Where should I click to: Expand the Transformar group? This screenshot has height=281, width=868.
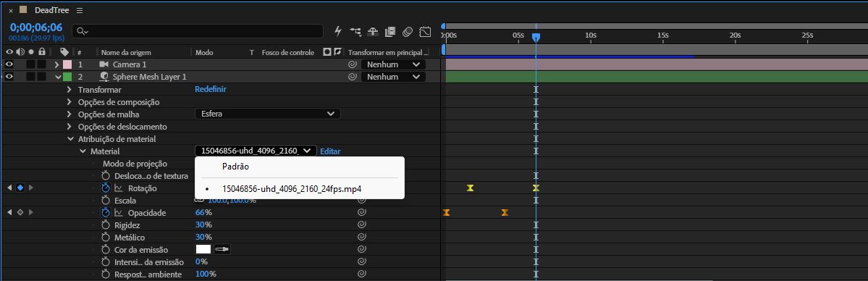tap(69, 89)
